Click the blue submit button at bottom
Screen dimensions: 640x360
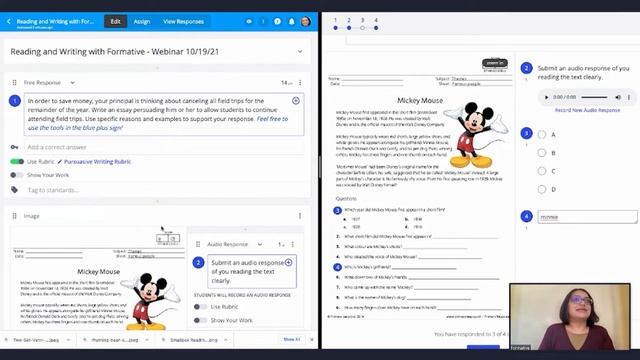(x=483, y=347)
